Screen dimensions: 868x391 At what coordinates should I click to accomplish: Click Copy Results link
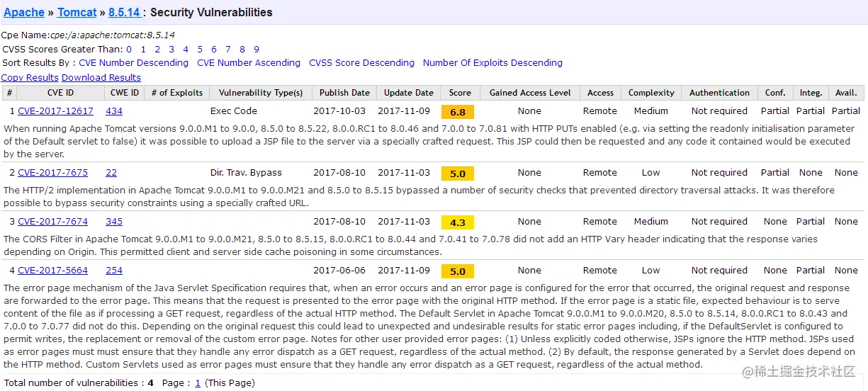pyautogui.click(x=30, y=78)
